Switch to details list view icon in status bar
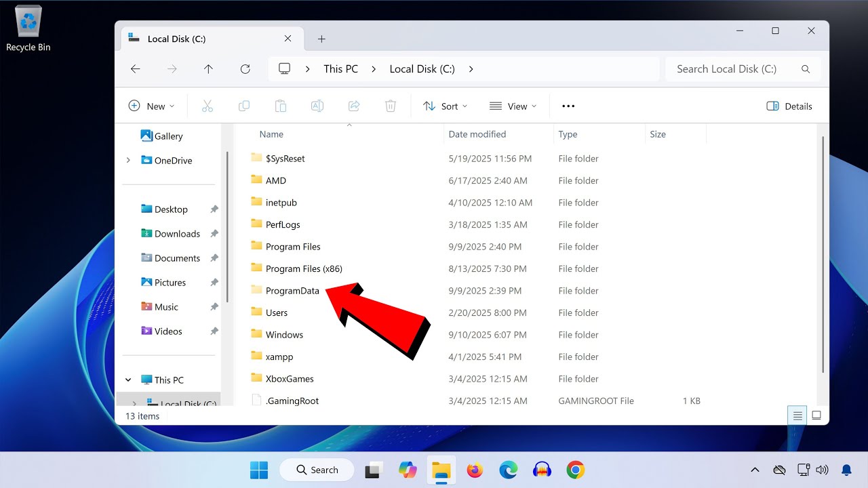Screen dimensions: 868x488 pyautogui.click(x=798, y=415)
